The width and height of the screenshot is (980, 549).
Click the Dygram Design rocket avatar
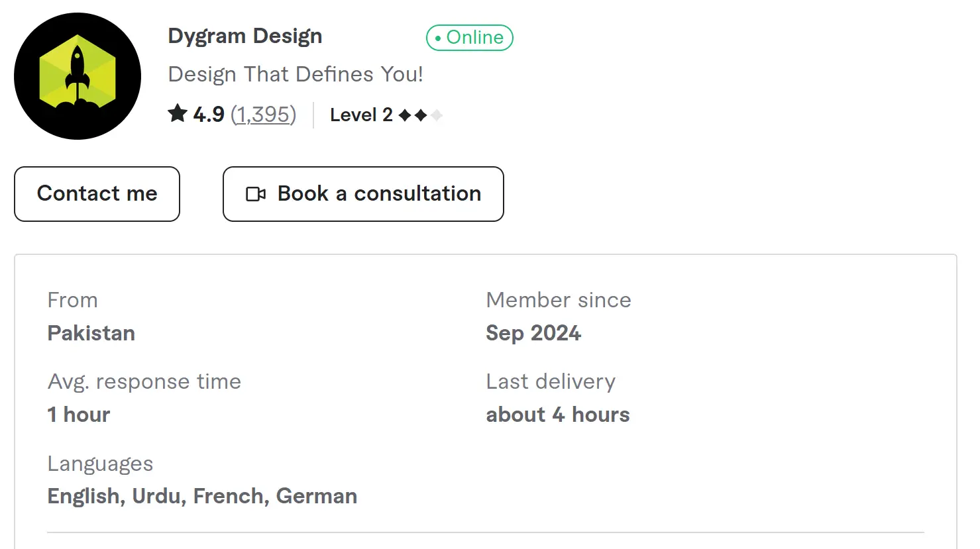coord(78,76)
